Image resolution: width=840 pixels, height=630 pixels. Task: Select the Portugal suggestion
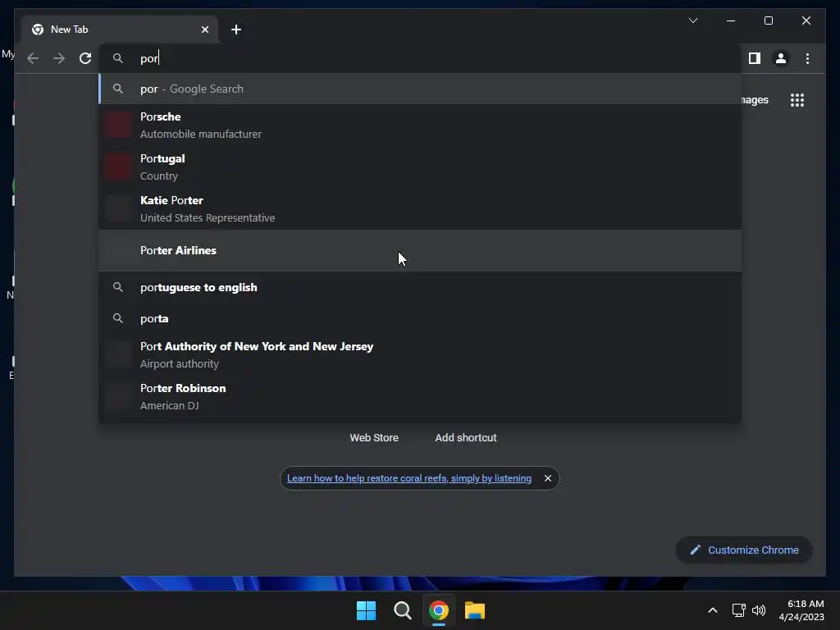420,167
